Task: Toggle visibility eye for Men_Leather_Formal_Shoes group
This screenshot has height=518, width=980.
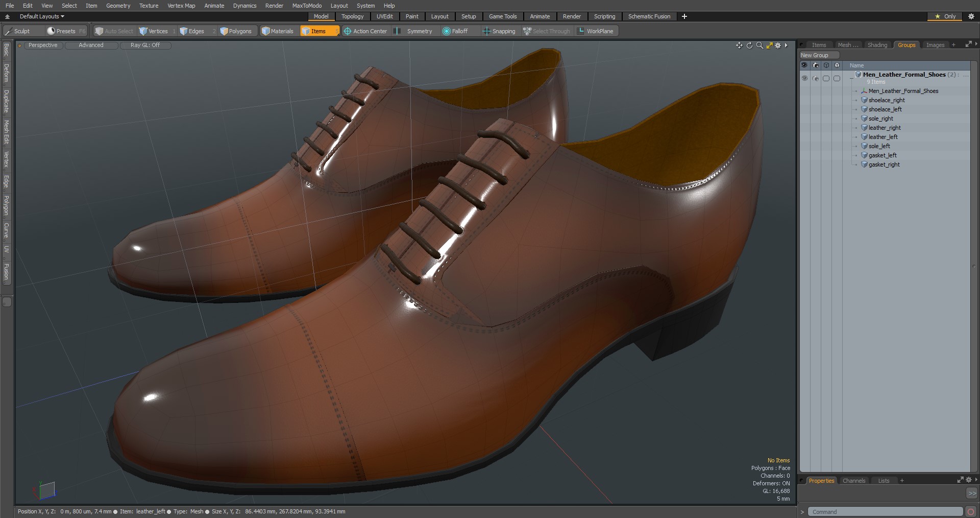Action: coord(804,79)
